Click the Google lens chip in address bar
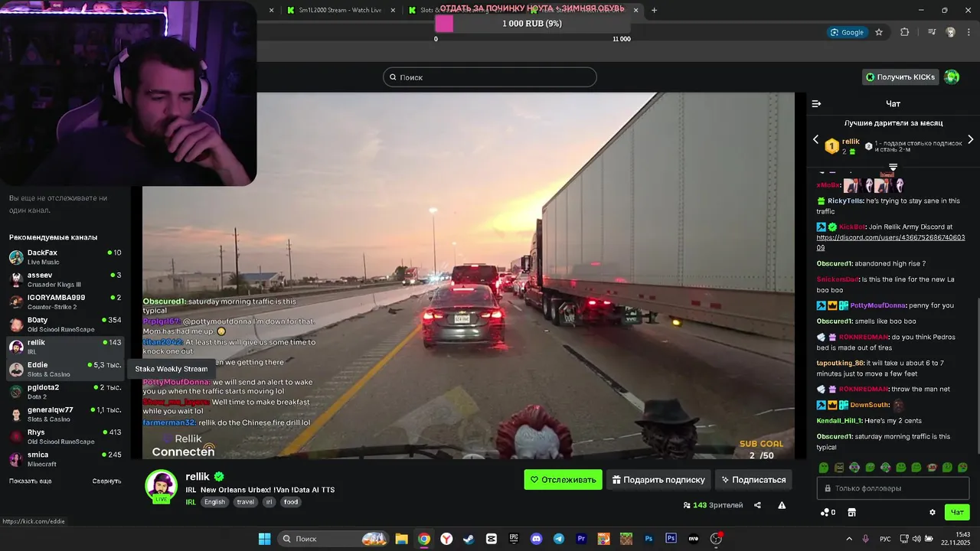Screen dimensions: 980x551 847,32
